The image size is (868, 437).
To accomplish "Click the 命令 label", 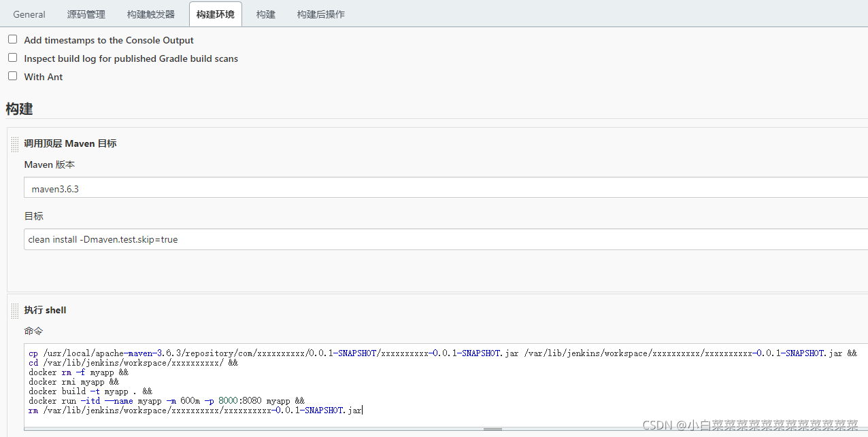I will (33, 331).
